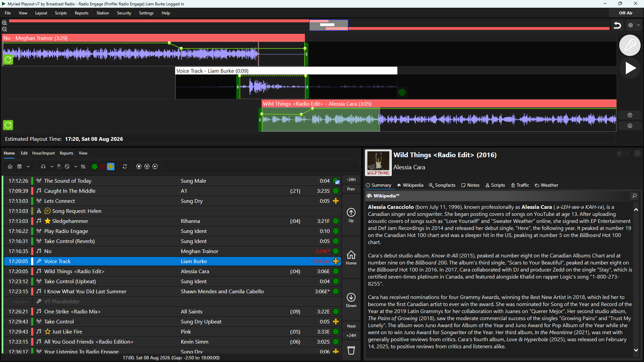Open the calendar date picker icon

click(19, 167)
